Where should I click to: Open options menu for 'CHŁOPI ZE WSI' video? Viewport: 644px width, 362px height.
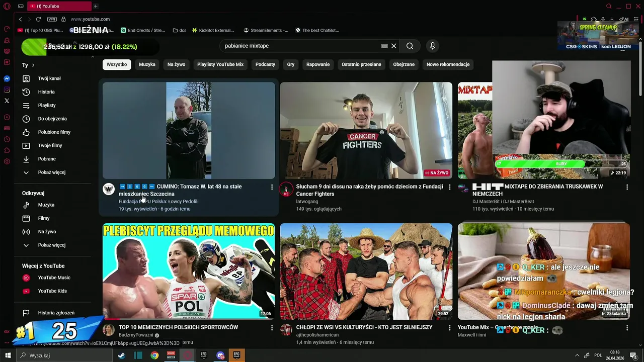point(449,328)
